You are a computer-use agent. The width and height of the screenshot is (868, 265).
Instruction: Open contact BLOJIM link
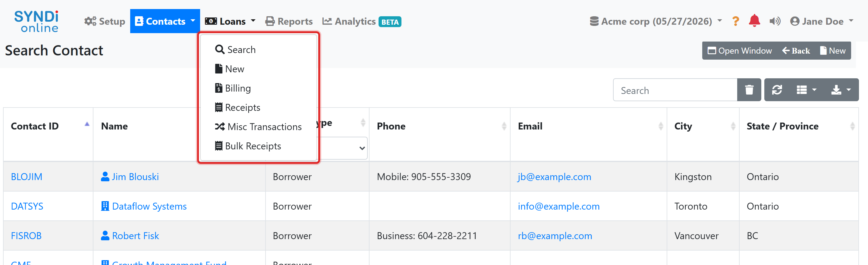point(27,177)
